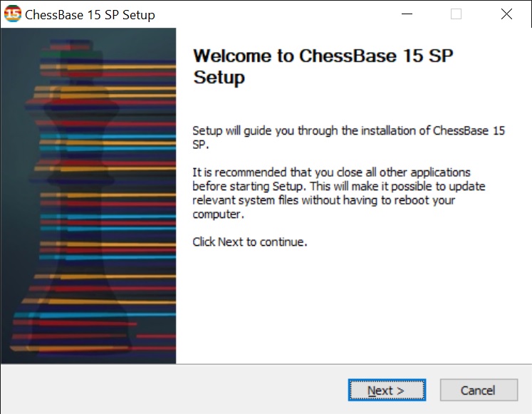Click the "ChessBase 15 SP Setup" title text

90,14
